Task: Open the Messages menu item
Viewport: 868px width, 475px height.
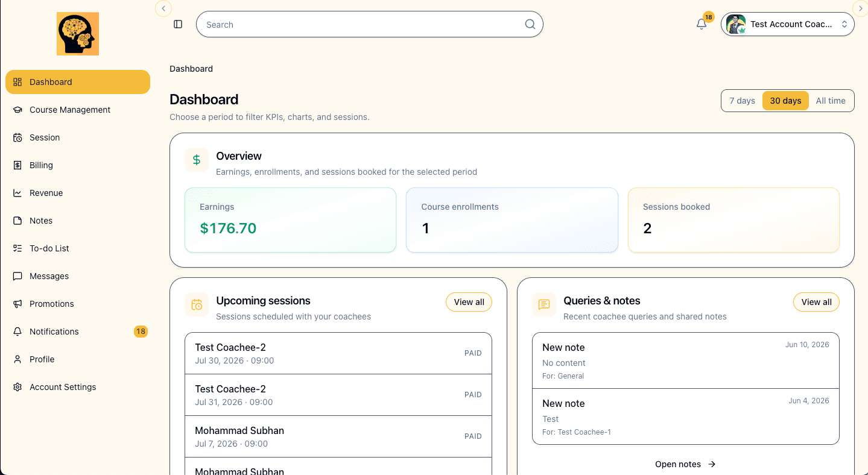Action: tap(78, 276)
